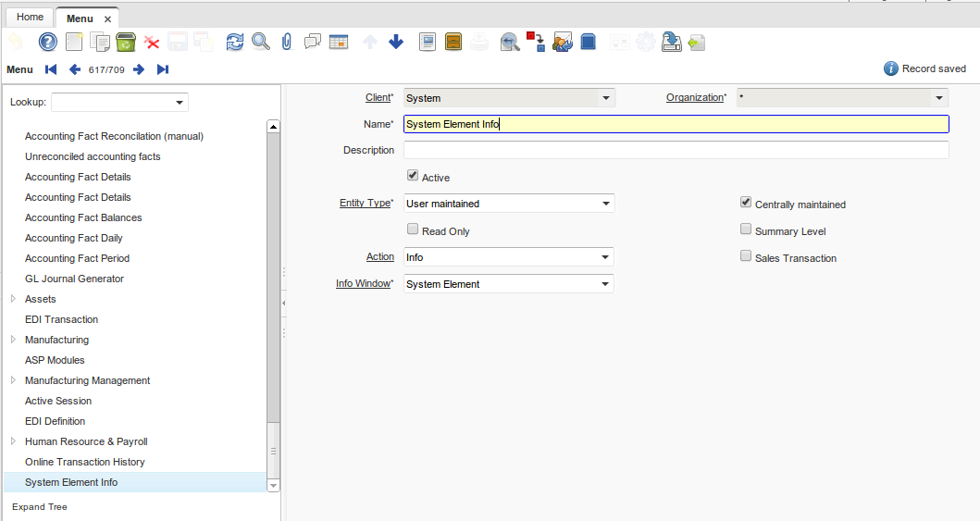Expand the Manufacturing tree node
The width and height of the screenshot is (980, 521).
click(x=13, y=340)
